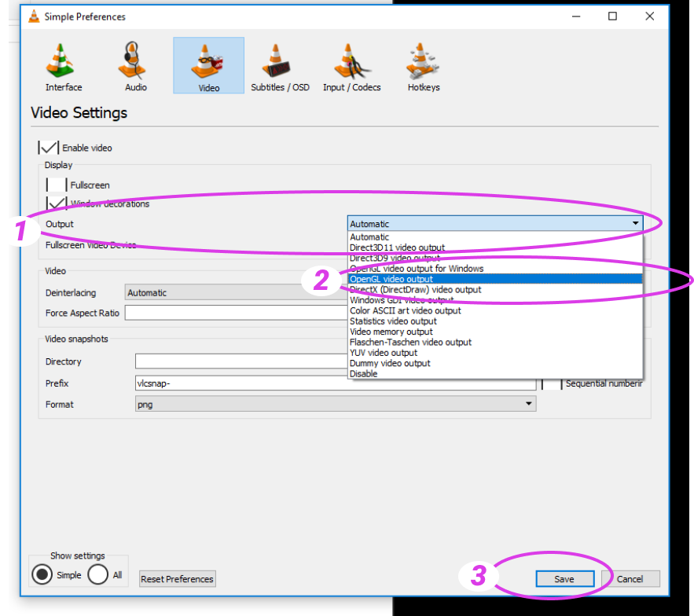Click the snapshot Prefix text field
Viewport: 694px width, 616px height.
coord(336,383)
